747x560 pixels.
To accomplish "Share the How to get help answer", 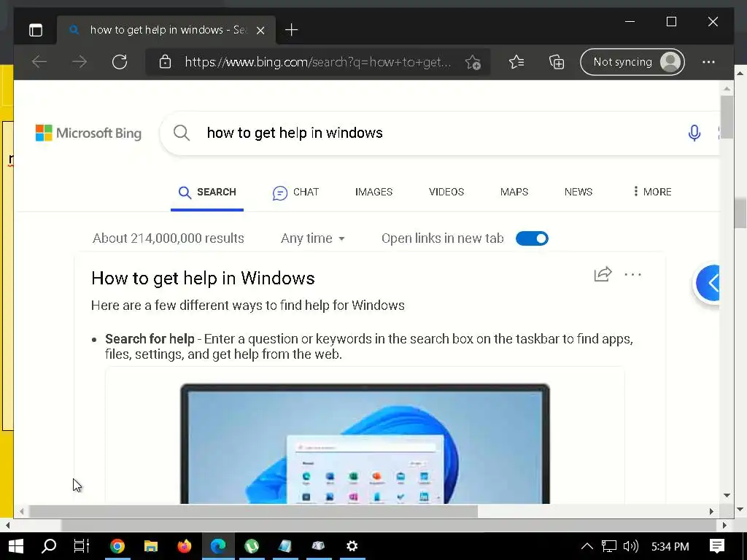I will [x=603, y=274].
